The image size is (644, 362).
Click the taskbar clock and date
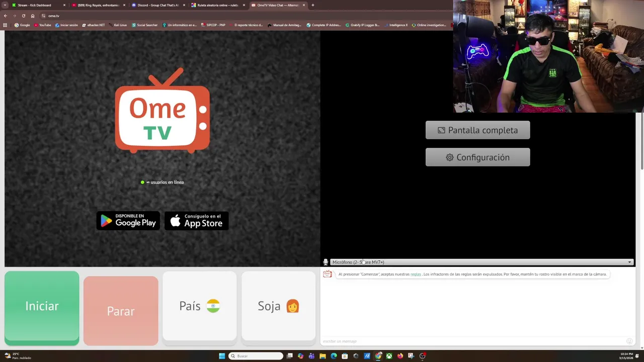click(x=626, y=356)
